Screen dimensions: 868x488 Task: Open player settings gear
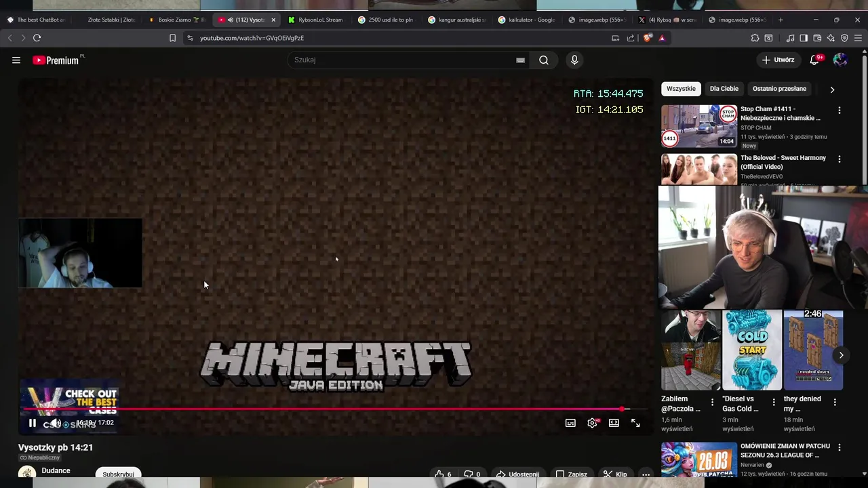pos(592,423)
